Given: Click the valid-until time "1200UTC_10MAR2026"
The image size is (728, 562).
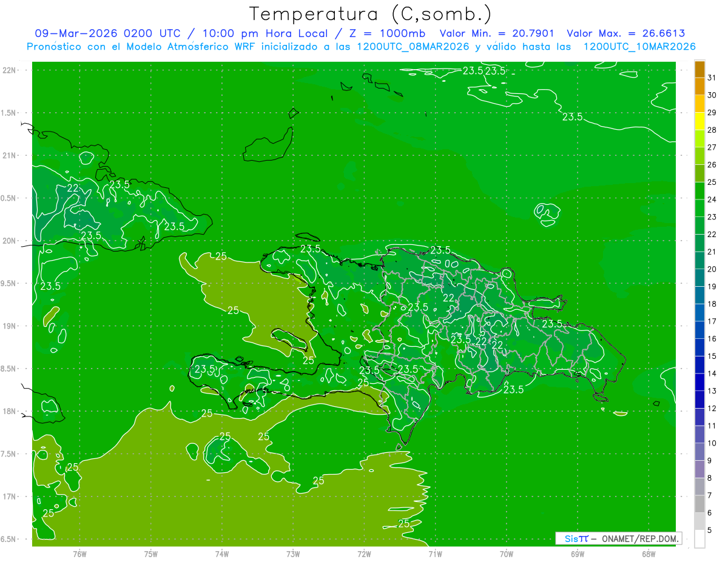Looking at the screenshot, I should tap(639, 47).
